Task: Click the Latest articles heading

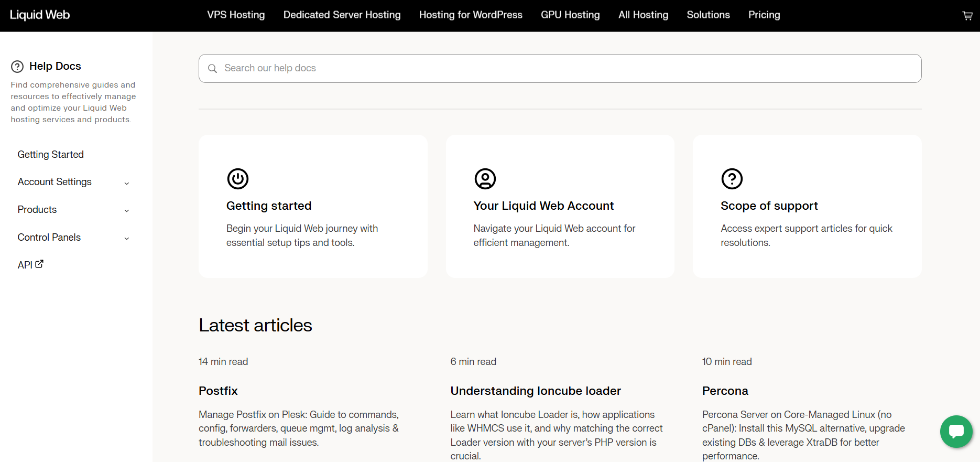Action: point(255,325)
